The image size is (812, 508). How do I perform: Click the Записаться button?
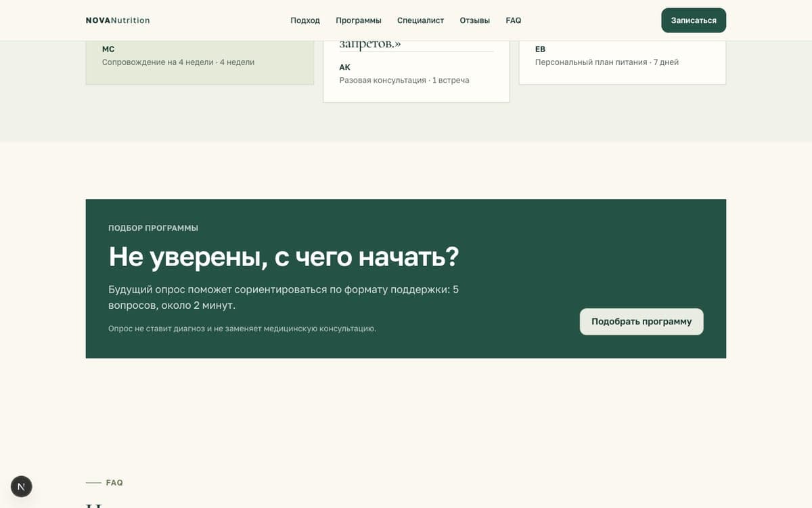(x=694, y=20)
